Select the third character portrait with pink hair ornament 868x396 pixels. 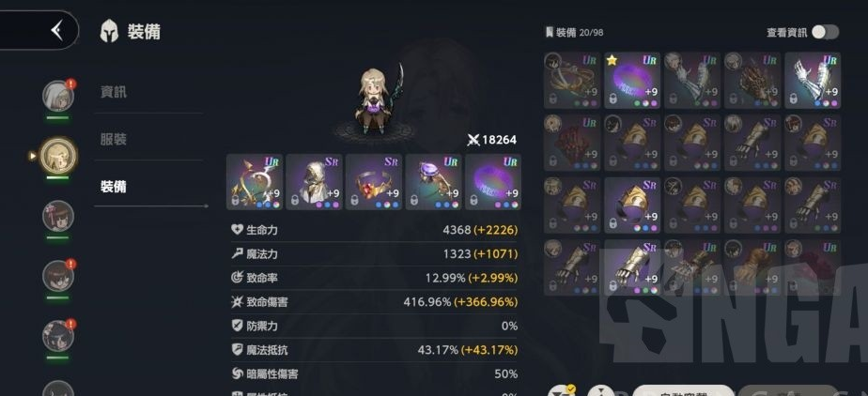click(58, 216)
